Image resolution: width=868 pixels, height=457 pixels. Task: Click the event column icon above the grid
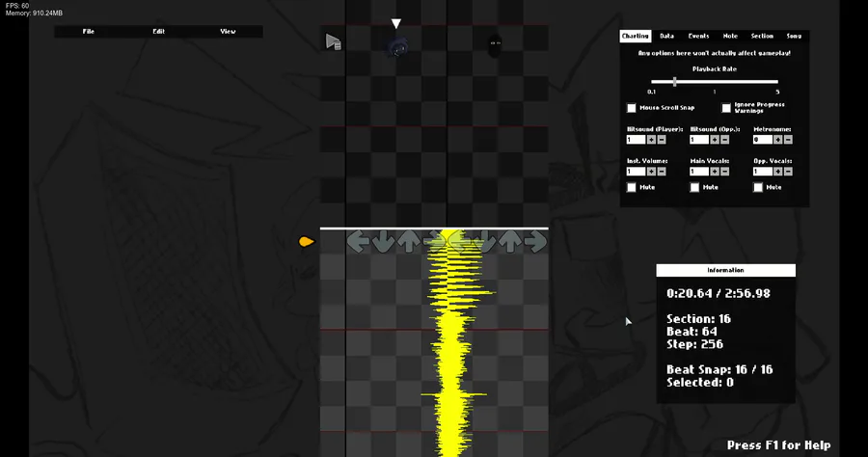pos(333,42)
